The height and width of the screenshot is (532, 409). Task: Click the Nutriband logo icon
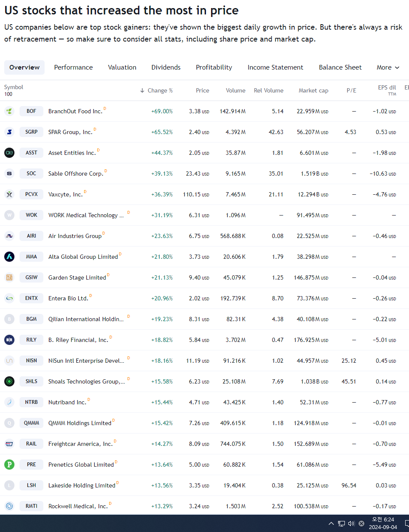pyautogui.click(x=9, y=402)
